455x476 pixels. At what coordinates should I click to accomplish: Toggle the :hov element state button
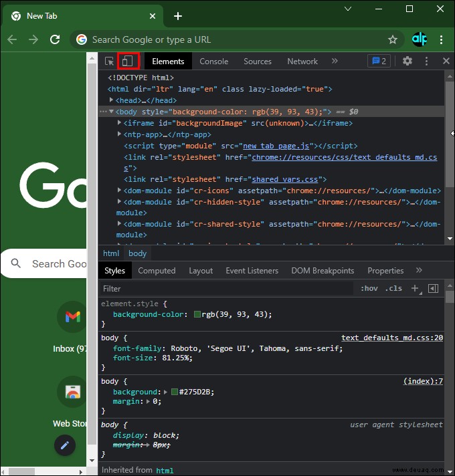point(369,288)
